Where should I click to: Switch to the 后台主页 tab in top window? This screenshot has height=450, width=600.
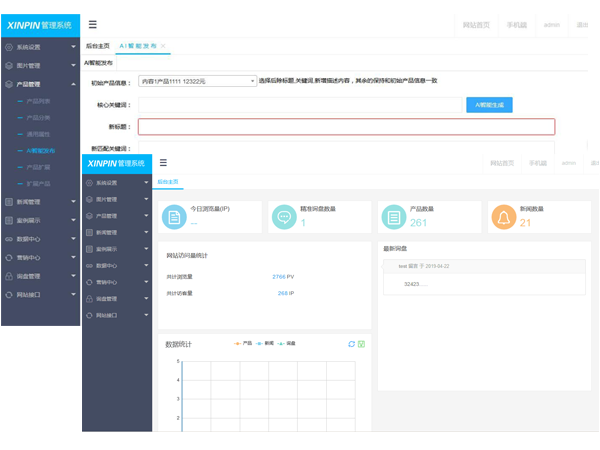click(98, 46)
